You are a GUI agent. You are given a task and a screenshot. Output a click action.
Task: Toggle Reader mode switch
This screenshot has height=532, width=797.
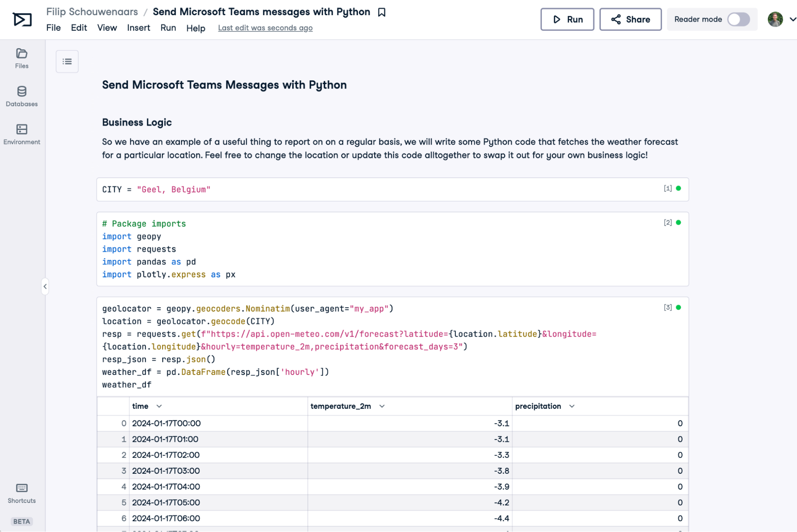(738, 19)
